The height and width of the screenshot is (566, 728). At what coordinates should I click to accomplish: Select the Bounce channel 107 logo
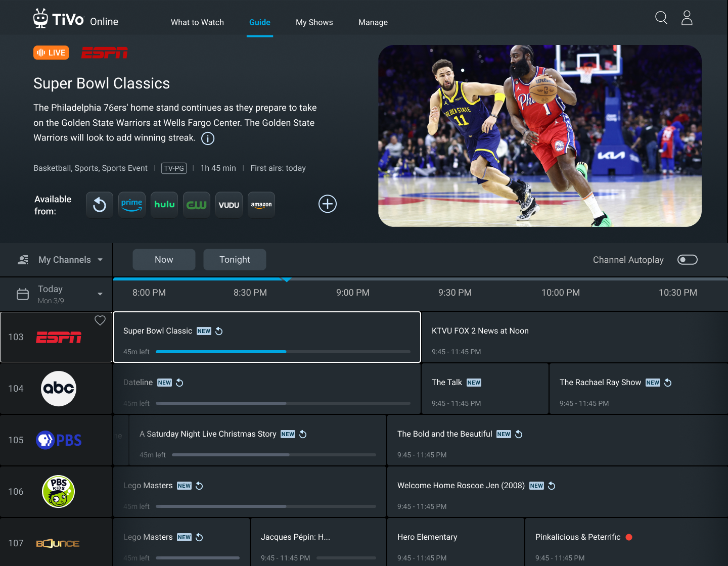click(x=58, y=543)
